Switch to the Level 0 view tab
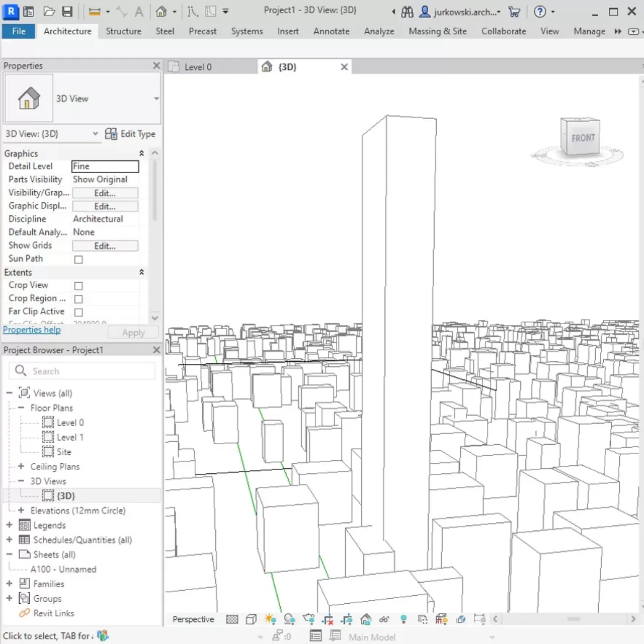 tap(198, 67)
